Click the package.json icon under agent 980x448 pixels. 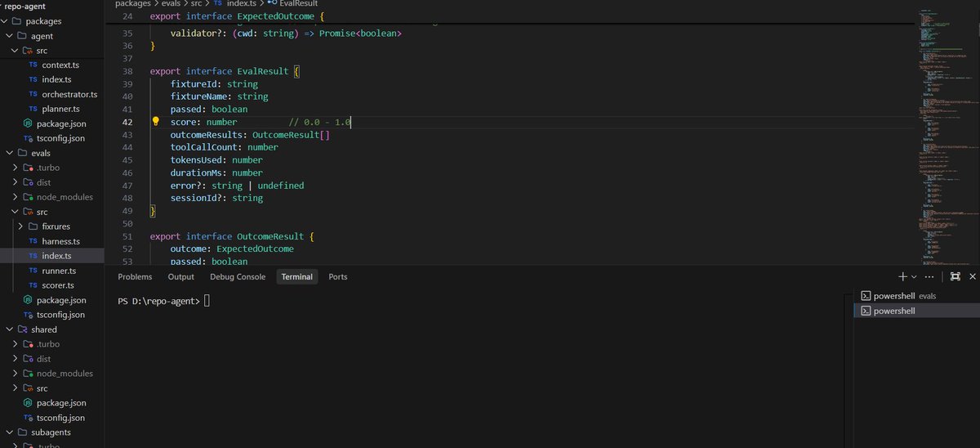(x=28, y=123)
